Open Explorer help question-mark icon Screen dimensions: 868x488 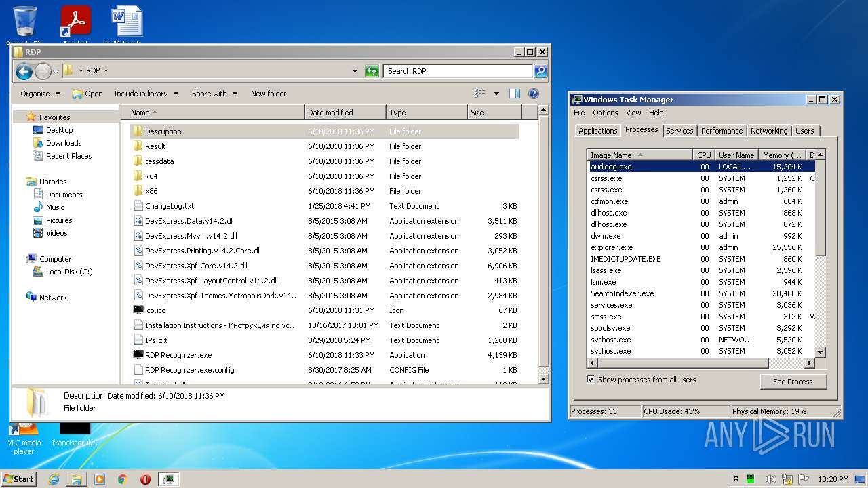pyautogui.click(x=534, y=94)
